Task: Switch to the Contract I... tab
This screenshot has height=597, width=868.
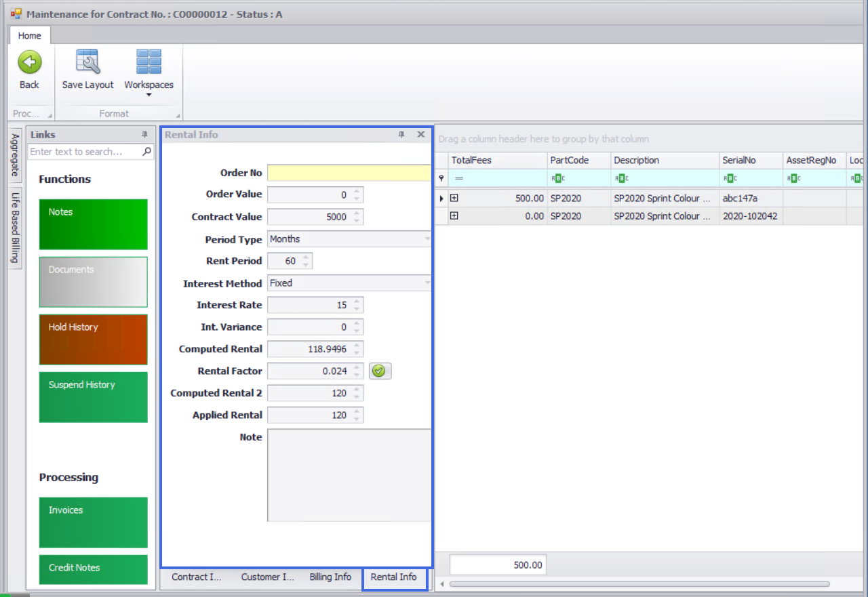Action: tap(197, 577)
